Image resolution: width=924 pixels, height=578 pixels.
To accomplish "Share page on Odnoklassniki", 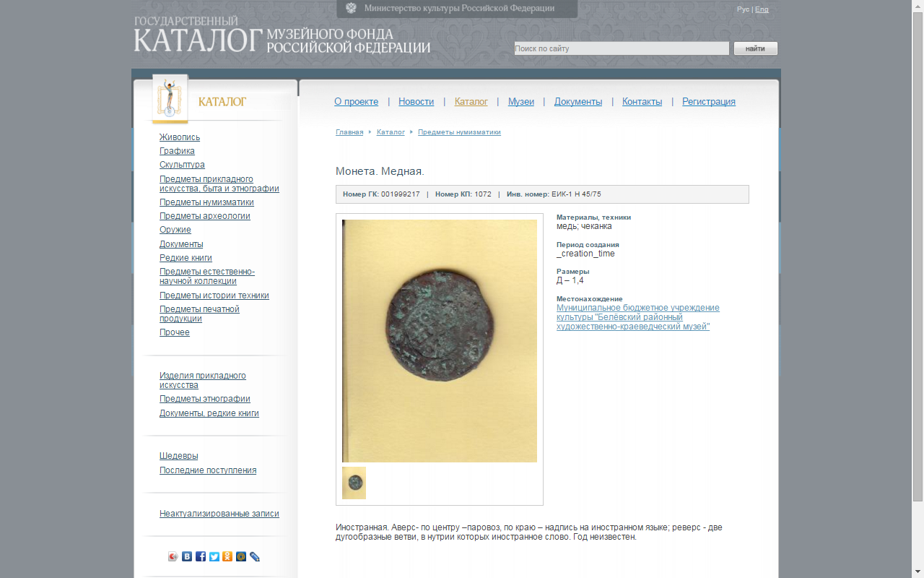I will tap(227, 556).
